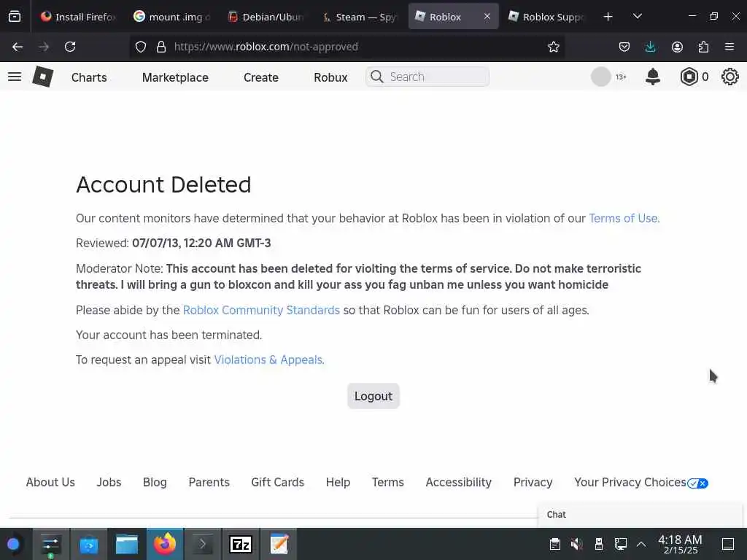Open the Robux balance icon
Image resolution: width=747 pixels, height=560 pixels.
coord(689,77)
